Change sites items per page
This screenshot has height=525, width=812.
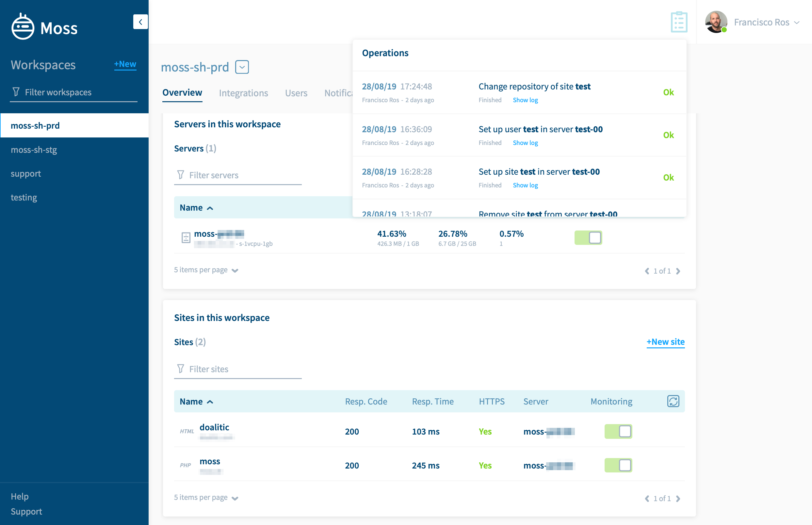coord(206,498)
